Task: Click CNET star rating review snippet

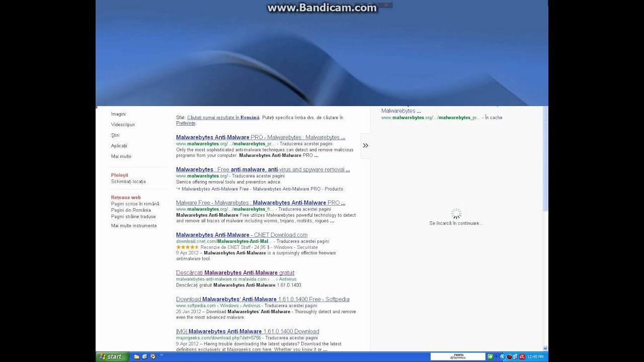Action: tap(247, 247)
